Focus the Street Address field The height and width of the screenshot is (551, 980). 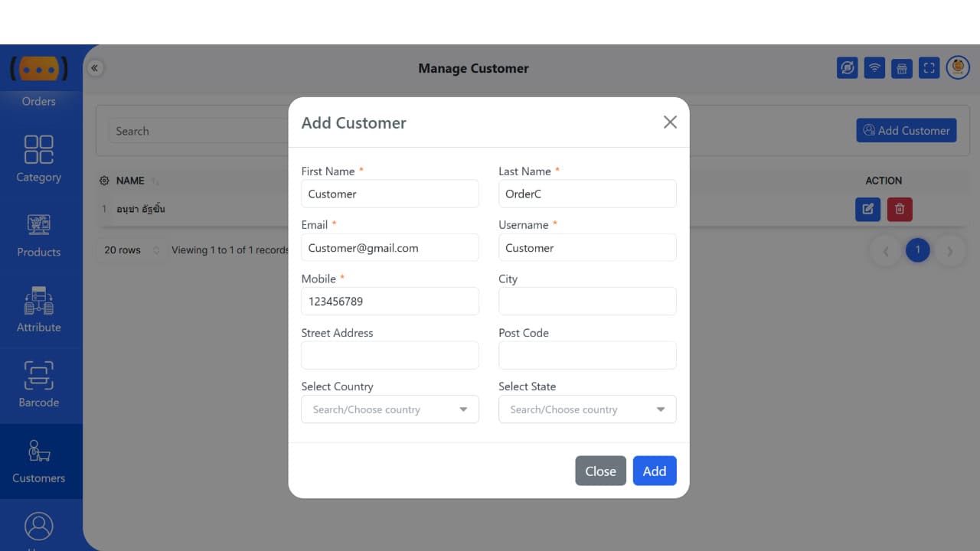390,355
